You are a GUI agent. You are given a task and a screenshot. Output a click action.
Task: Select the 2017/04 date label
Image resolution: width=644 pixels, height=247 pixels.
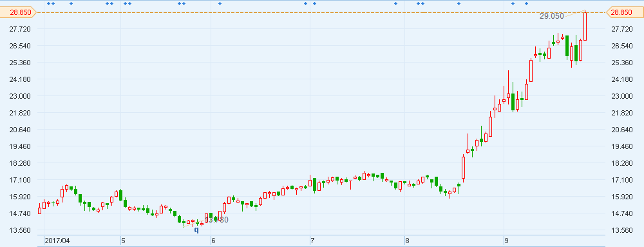coord(57,241)
